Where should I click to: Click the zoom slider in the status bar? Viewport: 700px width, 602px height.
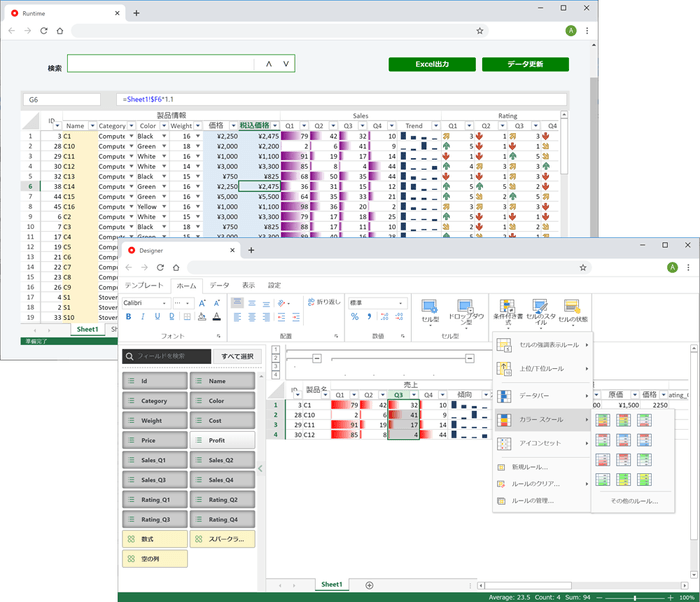[635, 597]
